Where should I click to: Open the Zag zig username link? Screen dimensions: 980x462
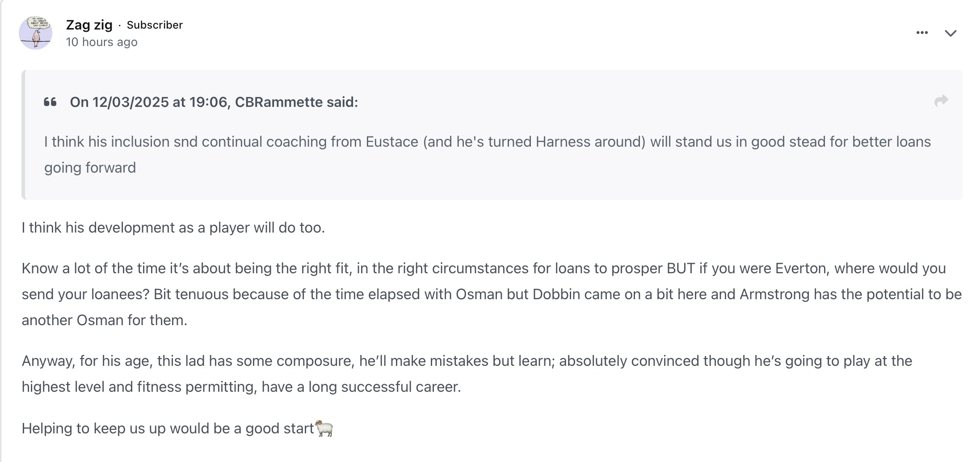[89, 25]
